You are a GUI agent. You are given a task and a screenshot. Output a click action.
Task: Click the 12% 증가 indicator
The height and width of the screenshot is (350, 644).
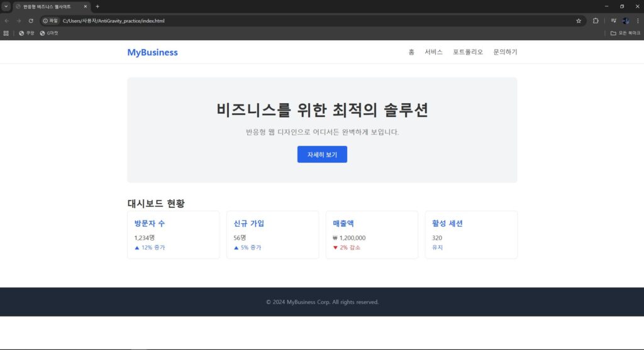[x=150, y=248]
